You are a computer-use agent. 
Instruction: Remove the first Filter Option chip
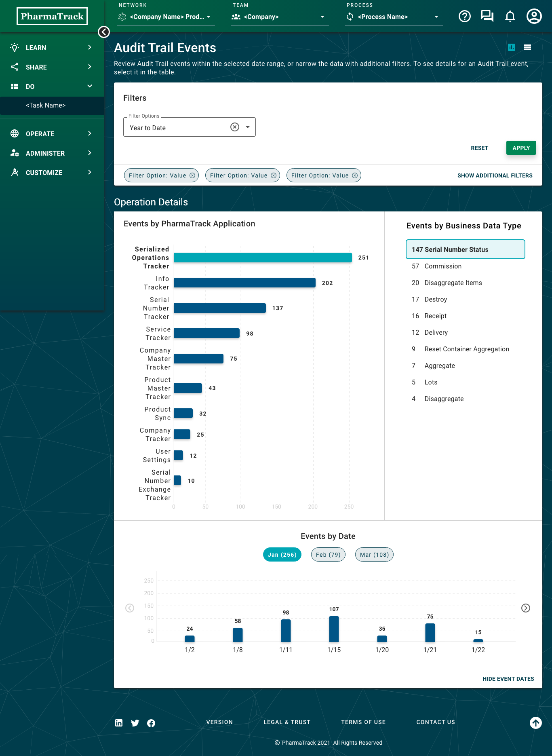click(192, 175)
